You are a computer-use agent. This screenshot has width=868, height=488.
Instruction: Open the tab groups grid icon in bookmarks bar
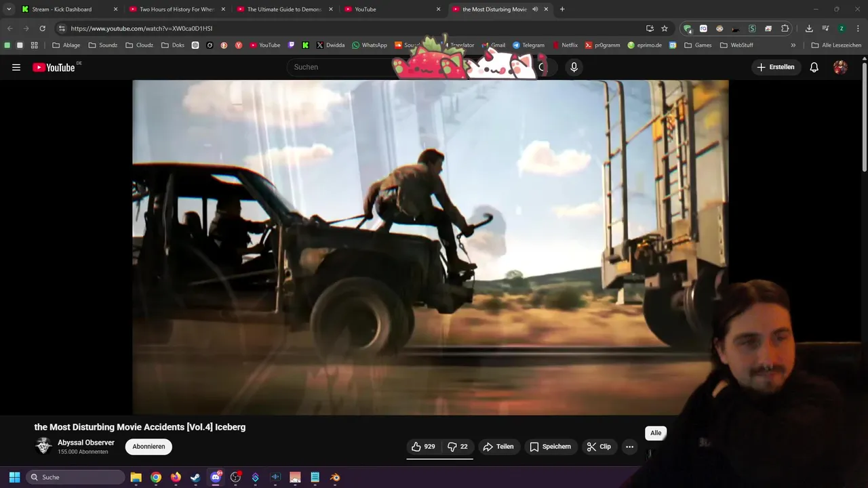(35, 45)
